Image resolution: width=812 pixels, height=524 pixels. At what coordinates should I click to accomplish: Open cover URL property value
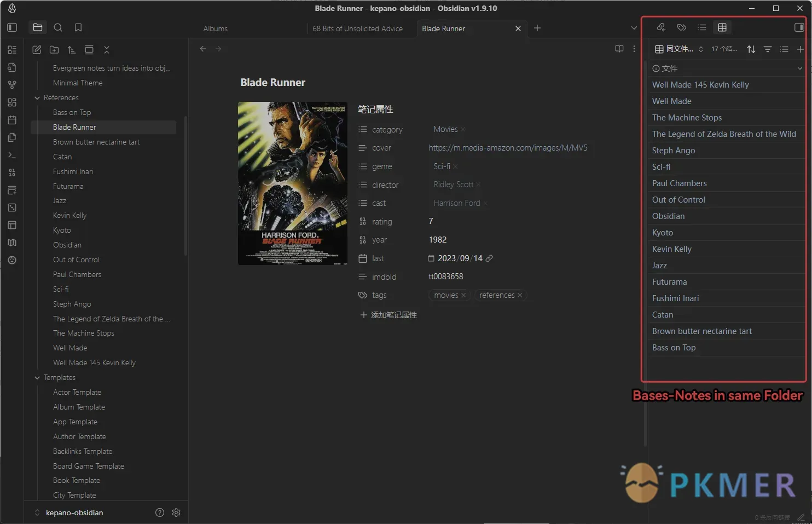click(508, 148)
